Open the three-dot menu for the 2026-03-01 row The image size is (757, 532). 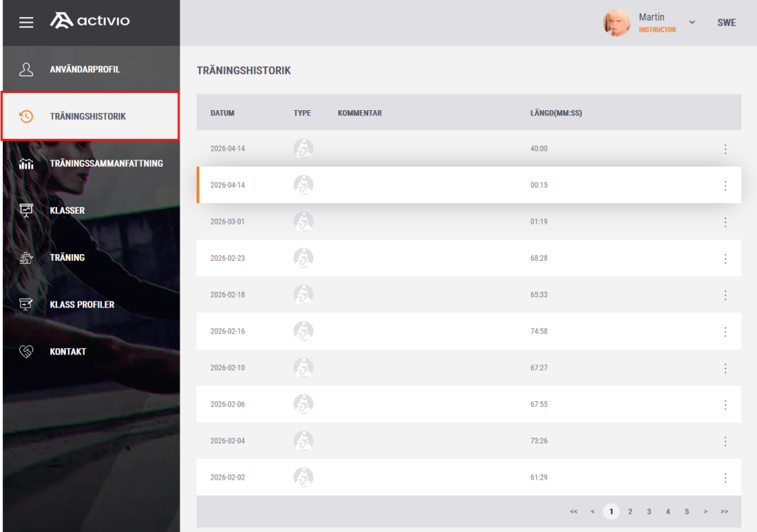click(724, 222)
